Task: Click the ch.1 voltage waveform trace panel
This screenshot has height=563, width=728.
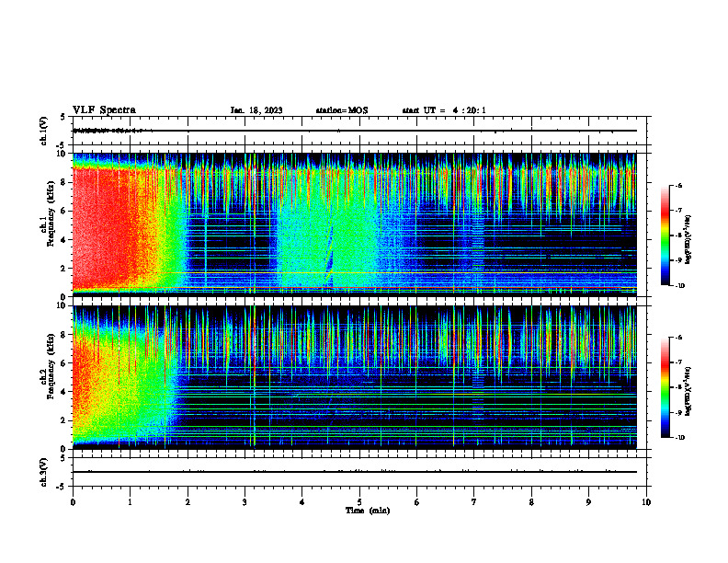Action: [359, 131]
